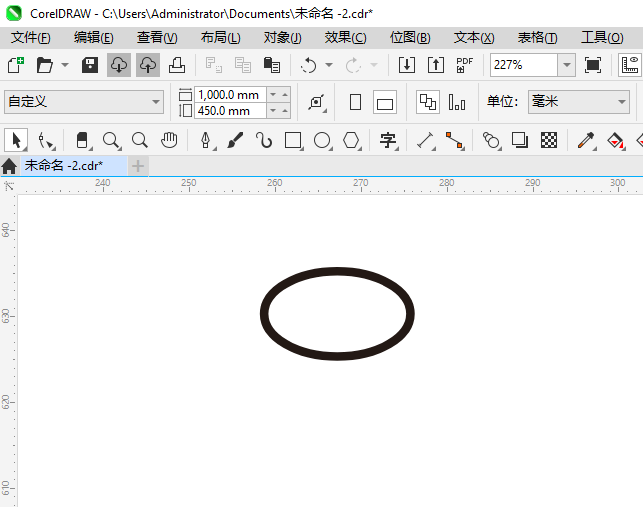Edit the page height 450.0 mm field

coord(230,111)
